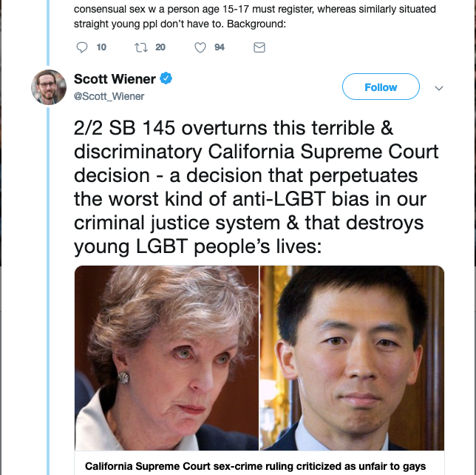Click the 2/2 SB 145 tweet text

[x=256, y=187]
